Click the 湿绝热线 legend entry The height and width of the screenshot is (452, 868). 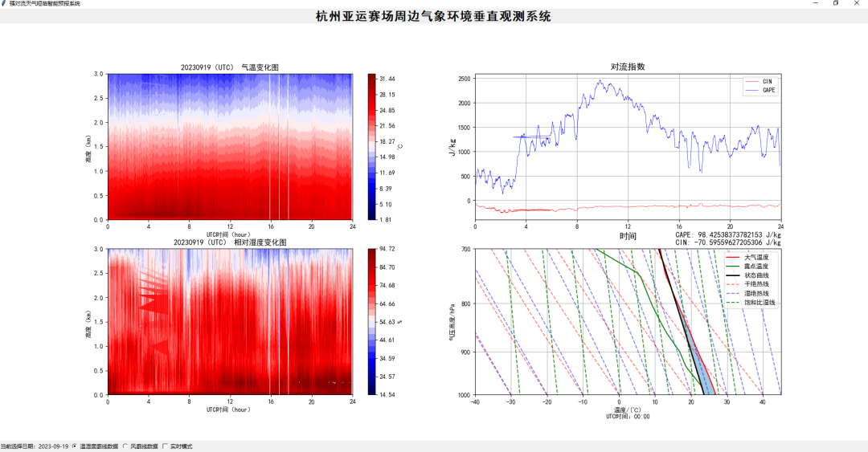pyautogui.click(x=748, y=294)
